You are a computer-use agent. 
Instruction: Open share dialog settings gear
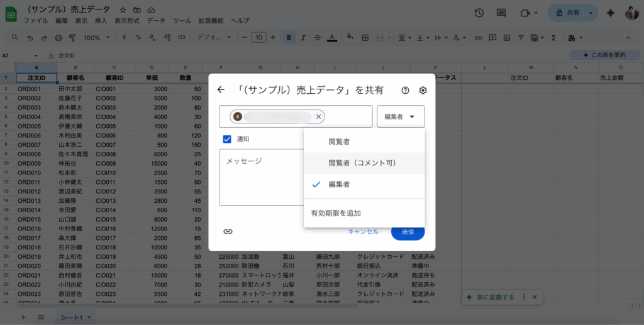[423, 91]
